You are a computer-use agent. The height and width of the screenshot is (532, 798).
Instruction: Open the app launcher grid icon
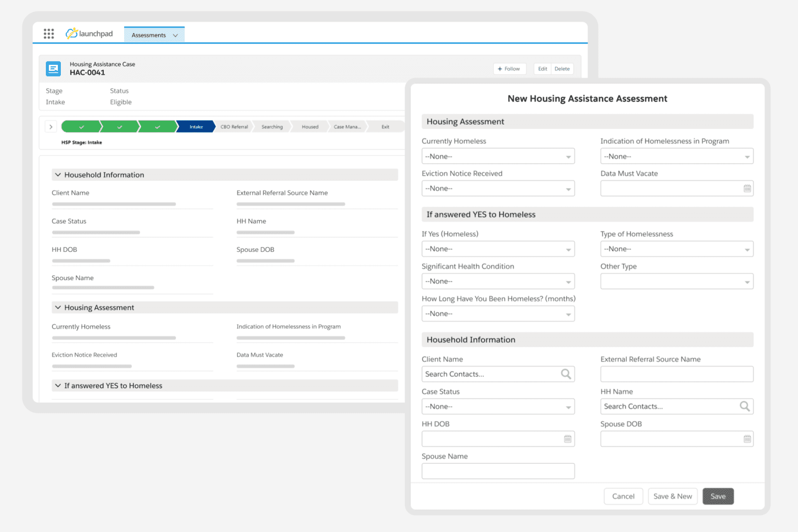(48, 33)
